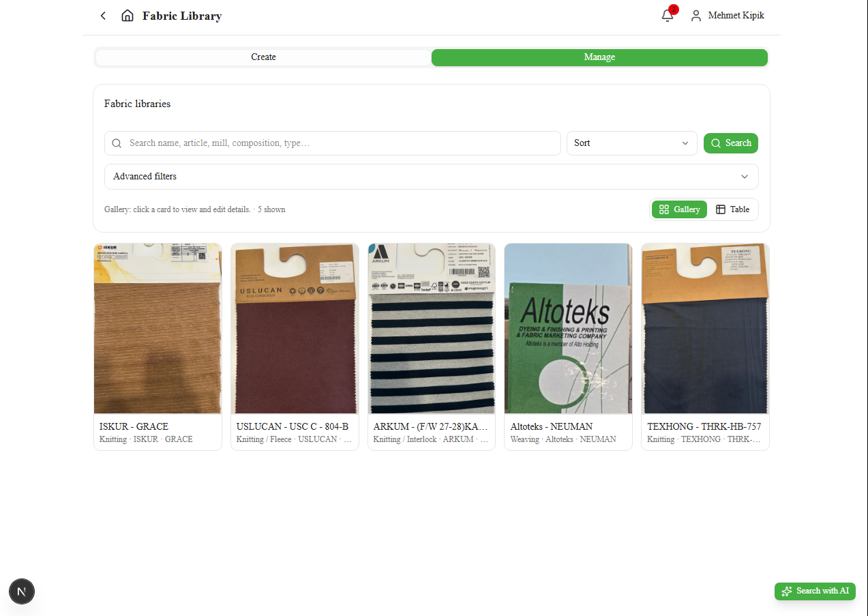Screen dimensions: 868x616
Task: Open the user profile icon
Action: tap(696, 16)
